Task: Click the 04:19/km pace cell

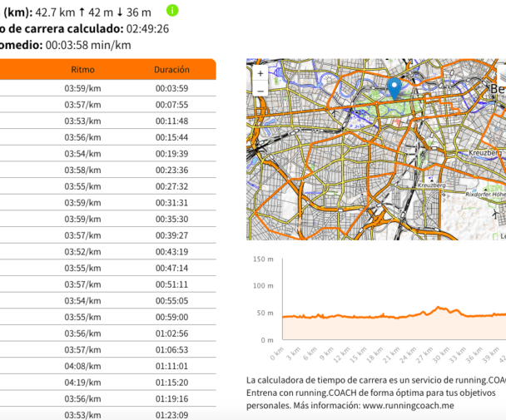Action: click(x=82, y=383)
